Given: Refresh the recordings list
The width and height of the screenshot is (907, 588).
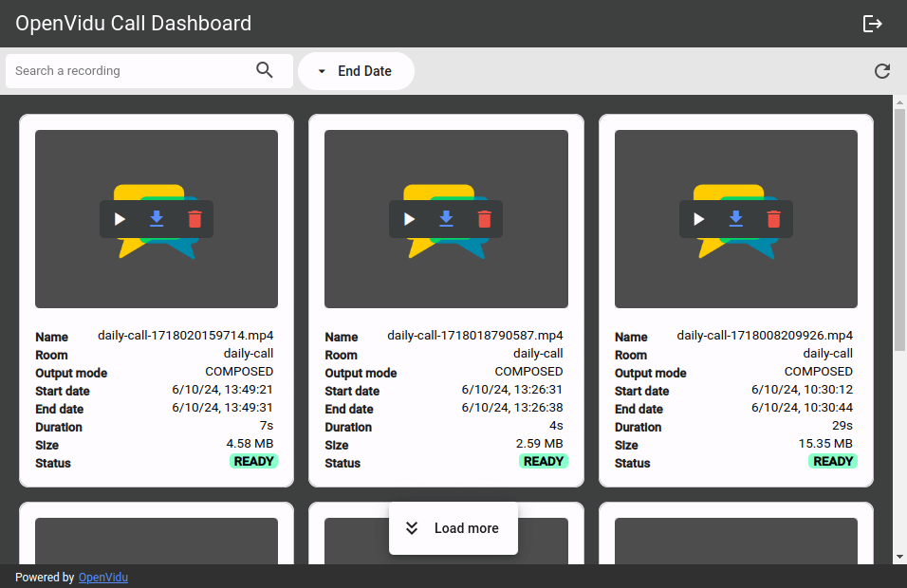Looking at the screenshot, I should tap(882, 71).
